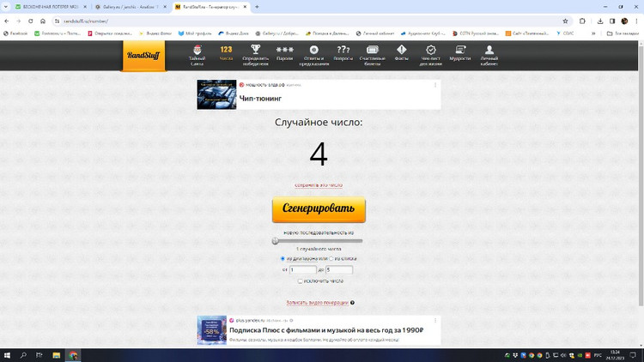Open the Ответы и предсказания icon
Viewport: 644px width, 362px height.
pos(313,51)
